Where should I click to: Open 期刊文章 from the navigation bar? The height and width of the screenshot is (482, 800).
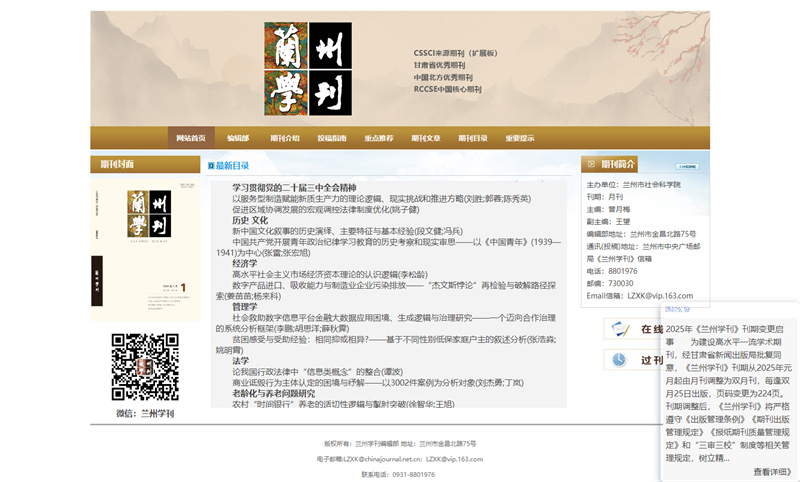tap(426, 138)
